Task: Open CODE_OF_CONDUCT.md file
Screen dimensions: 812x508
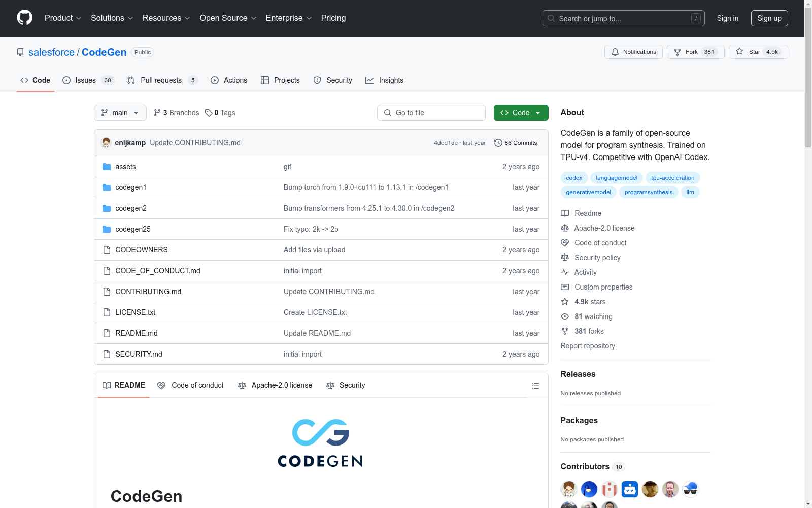Action: [157, 271]
